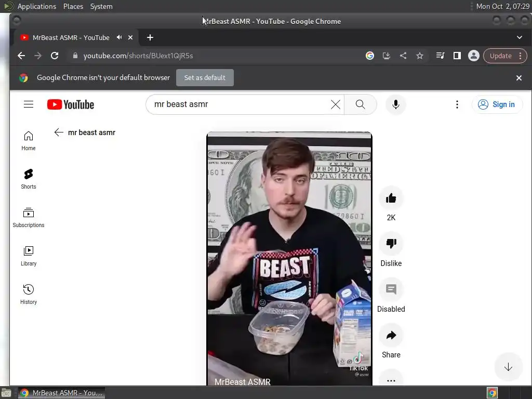The height and width of the screenshot is (399, 532).
Task: Open the YouTube hamburger guide menu
Action: click(x=29, y=104)
